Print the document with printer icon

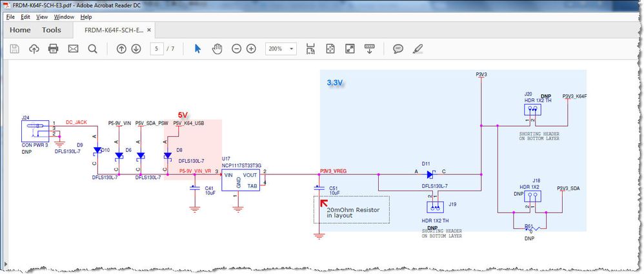click(x=54, y=49)
